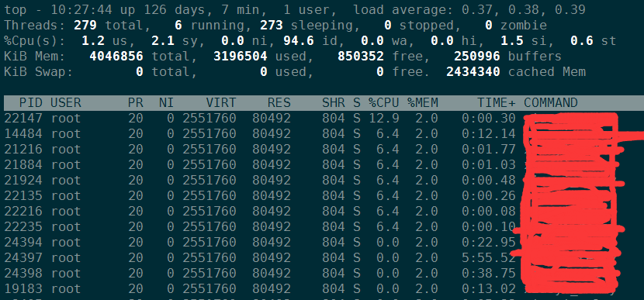Click the %CPU column header

(x=383, y=102)
